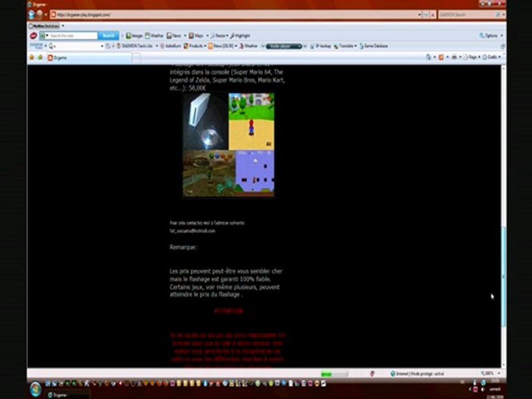Expand DAEMON Tools Lite dropdown arrow
Viewport: 532px width, 399px height.
pos(157,46)
